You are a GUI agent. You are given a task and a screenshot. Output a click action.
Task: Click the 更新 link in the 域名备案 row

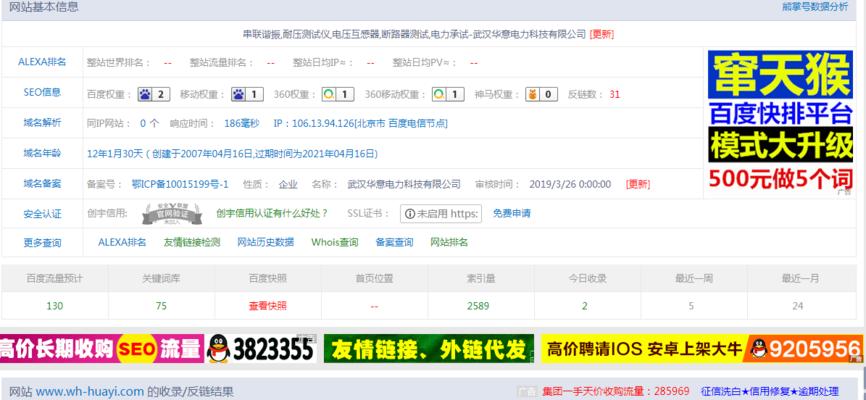click(638, 185)
